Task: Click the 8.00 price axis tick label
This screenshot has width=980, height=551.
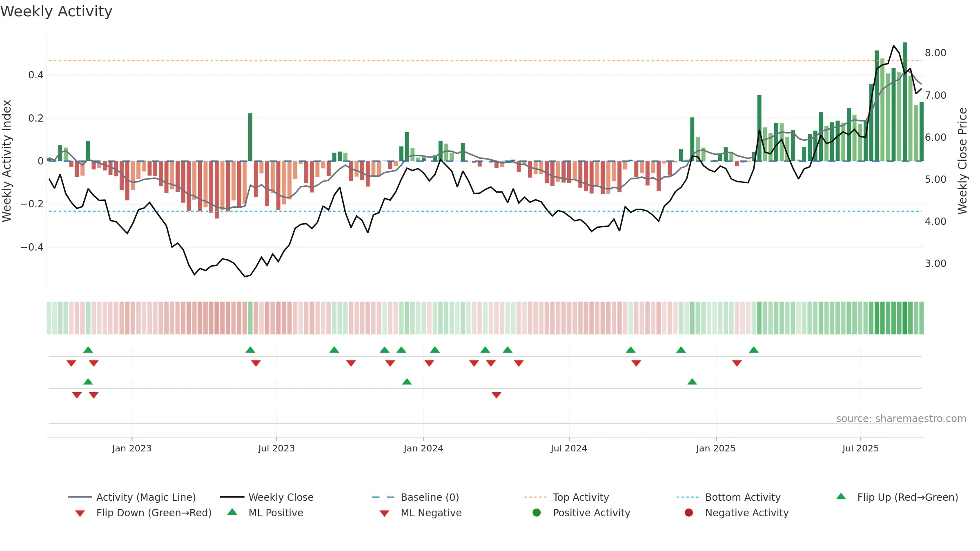Action: [x=935, y=53]
